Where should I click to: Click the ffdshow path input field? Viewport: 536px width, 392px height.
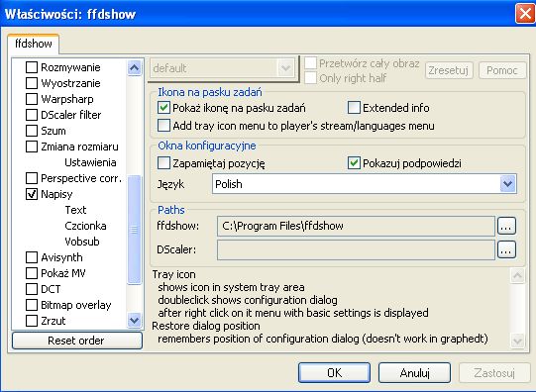pos(356,226)
